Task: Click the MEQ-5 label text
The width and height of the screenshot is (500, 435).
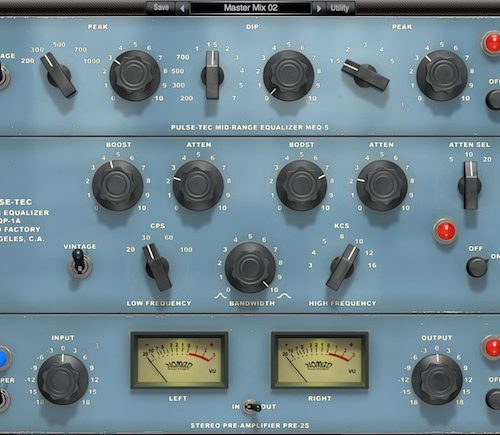Action: (x=250, y=127)
